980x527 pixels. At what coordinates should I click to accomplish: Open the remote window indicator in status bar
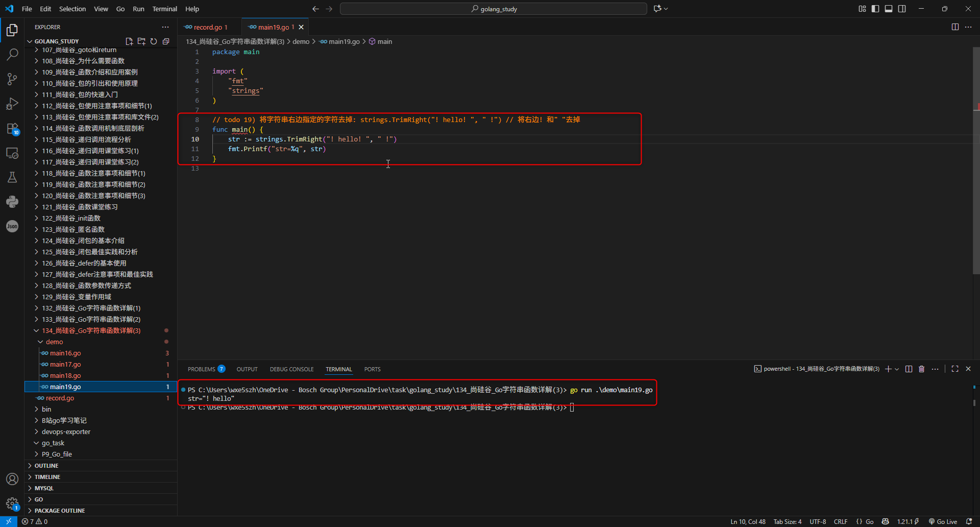coord(9,521)
